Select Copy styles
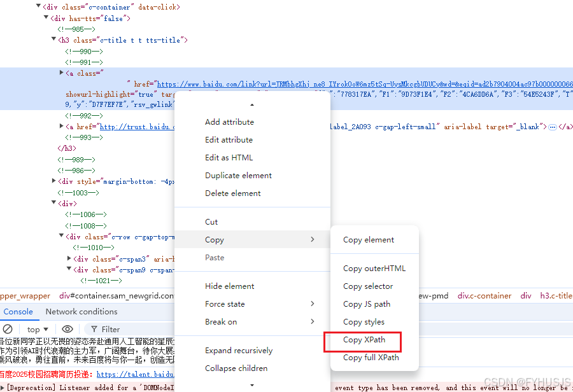Viewport: 573px width, 392px height. coord(374,322)
